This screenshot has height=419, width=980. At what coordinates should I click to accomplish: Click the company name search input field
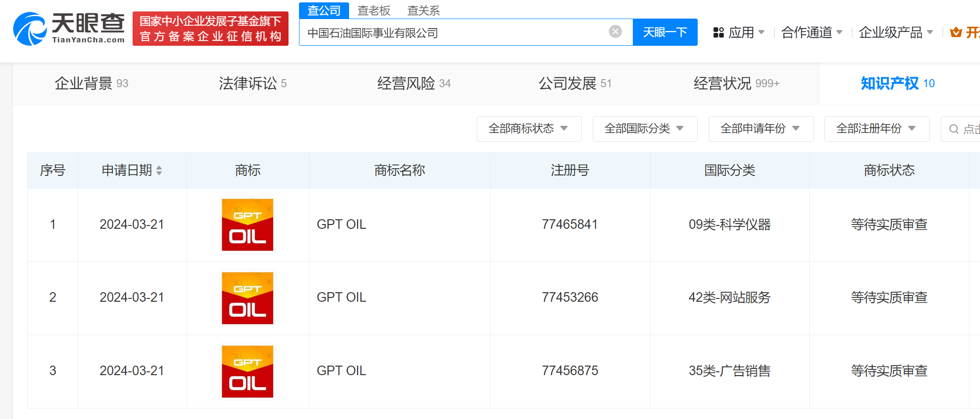point(453,32)
